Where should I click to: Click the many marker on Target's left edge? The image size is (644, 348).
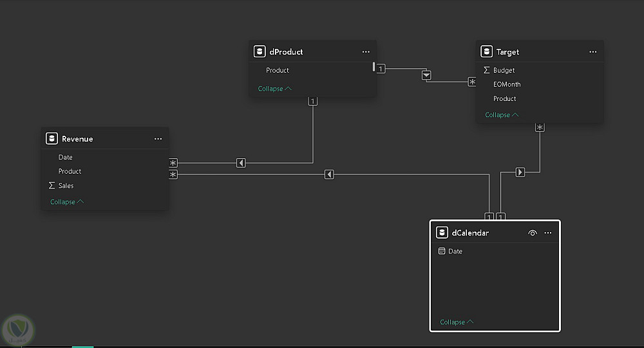pyautogui.click(x=472, y=82)
